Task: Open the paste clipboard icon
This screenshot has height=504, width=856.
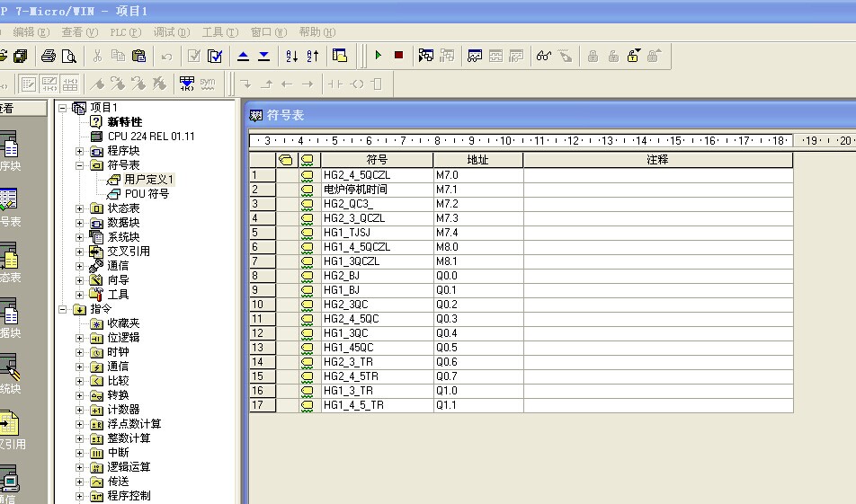Action: (138, 56)
